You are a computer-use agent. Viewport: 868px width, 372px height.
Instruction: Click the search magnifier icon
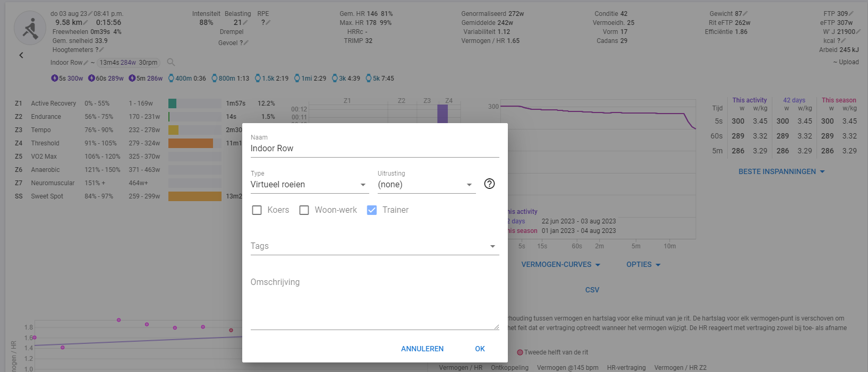(x=171, y=63)
